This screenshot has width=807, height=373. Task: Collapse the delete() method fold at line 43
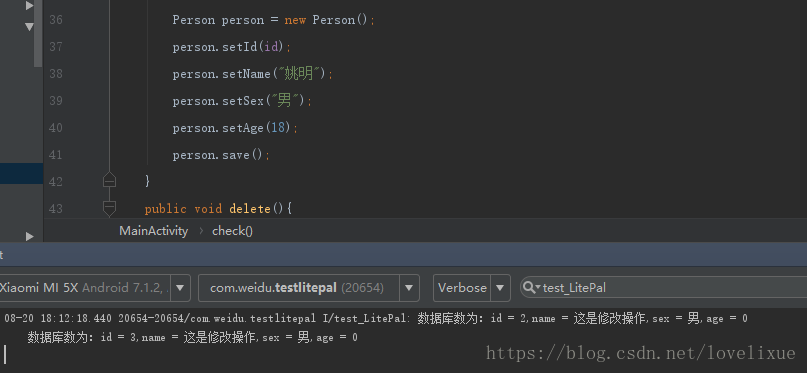(x=109, y=208)
